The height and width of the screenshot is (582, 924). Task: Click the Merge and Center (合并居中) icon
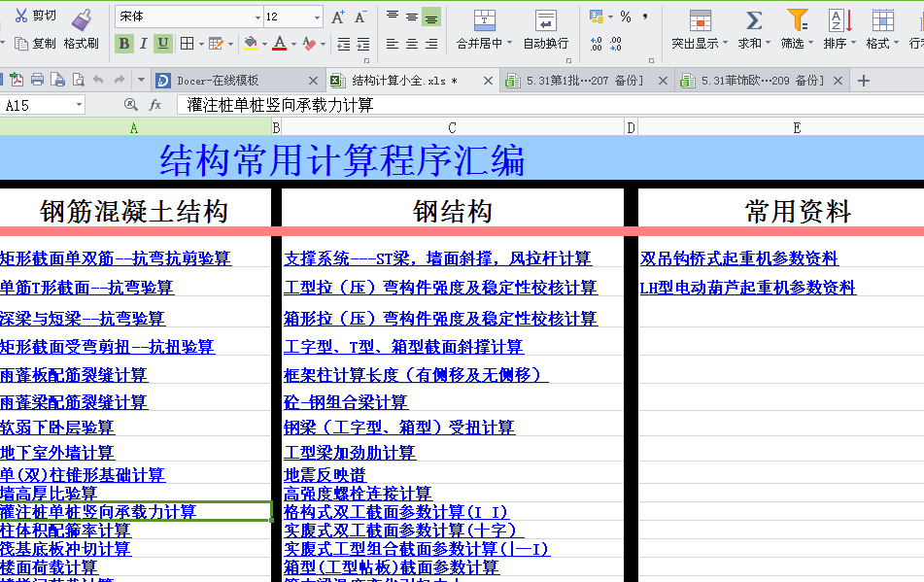pyautogui.click(x=485, y=20)
